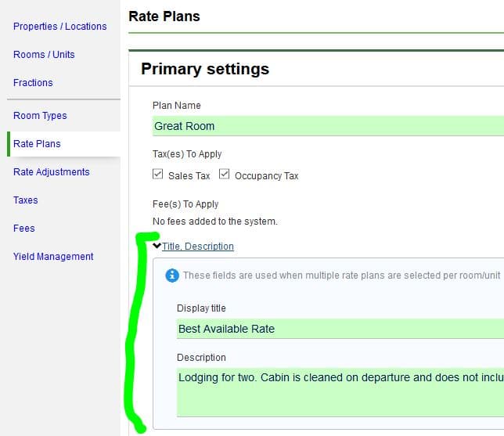Click the Rate Plans page heading
This screenshot has width=504, height=436.
[164, 16]
